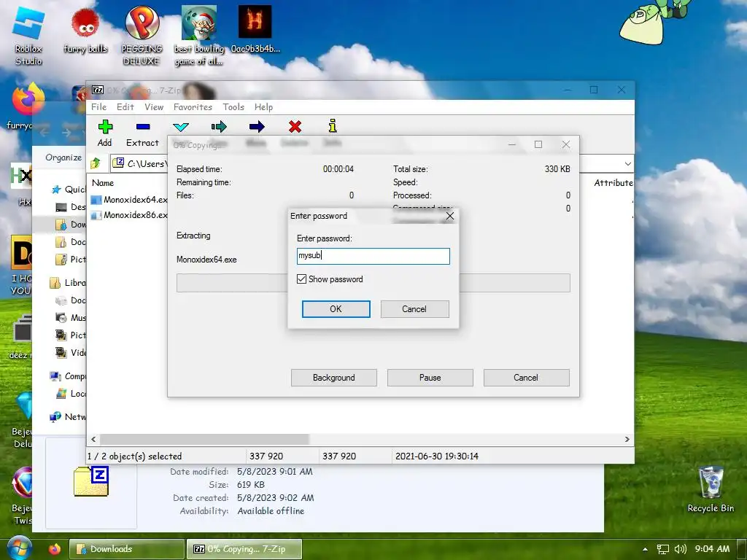The height and width of the screenshot is (560, 747).
Task: Click the volume speaker tray icon
Action: coord(681,549)
